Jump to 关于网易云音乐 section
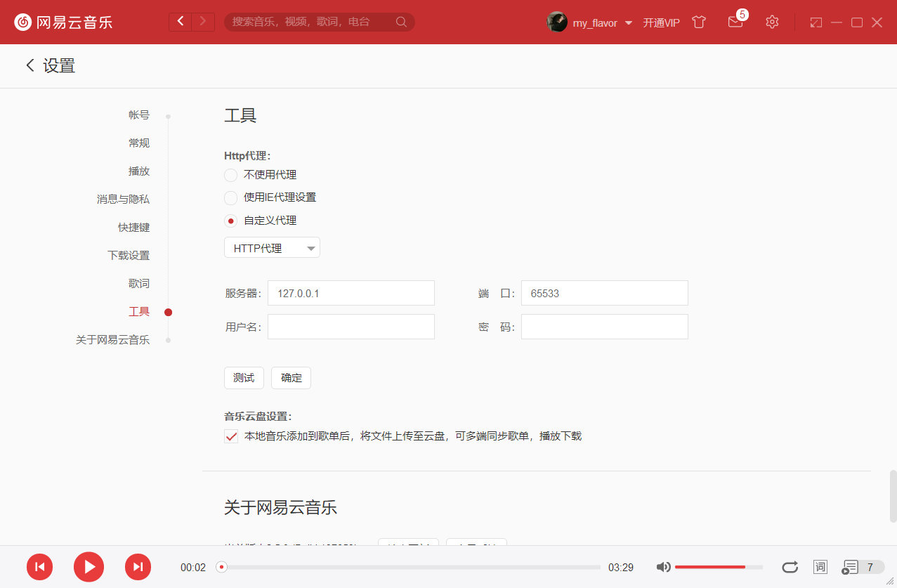 click(112, 340)
